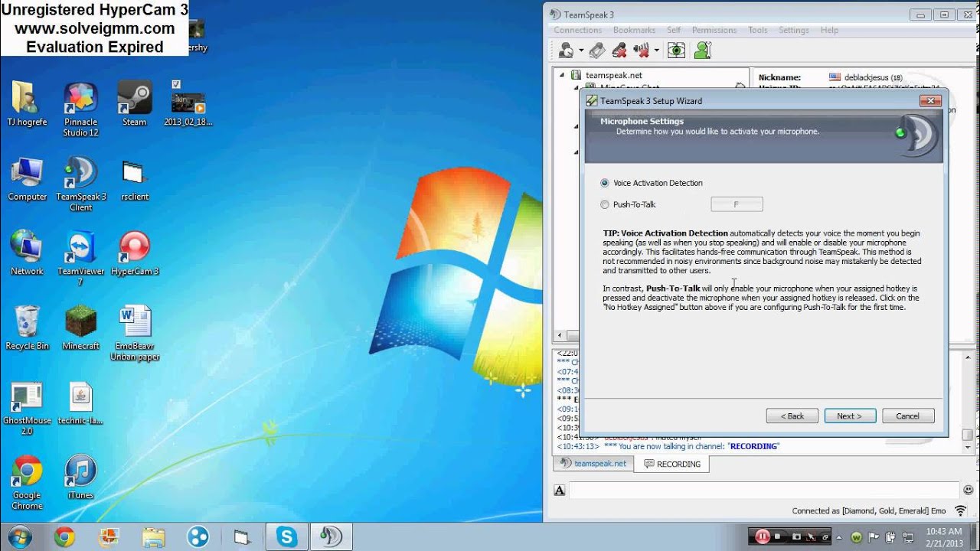The width and height of the screenshot is (980, 551).
Task: Select the Push-To-Talk option
Action: 629,204
